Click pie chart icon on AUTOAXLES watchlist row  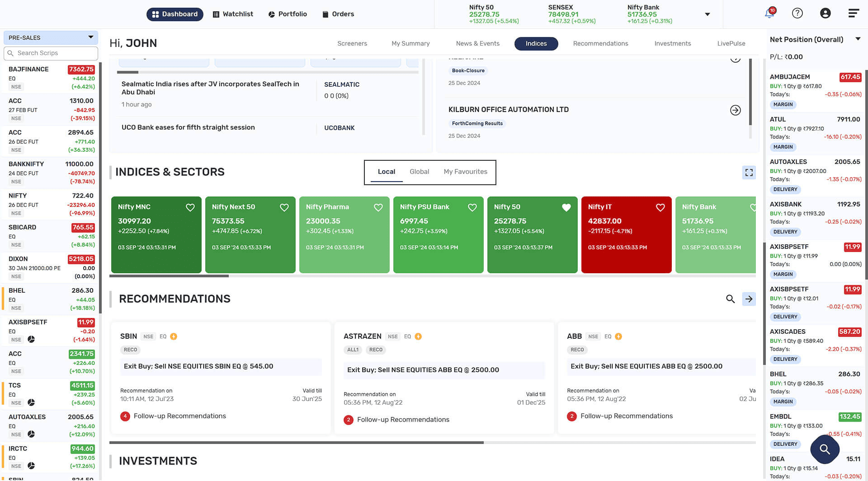tap(31, 434)
